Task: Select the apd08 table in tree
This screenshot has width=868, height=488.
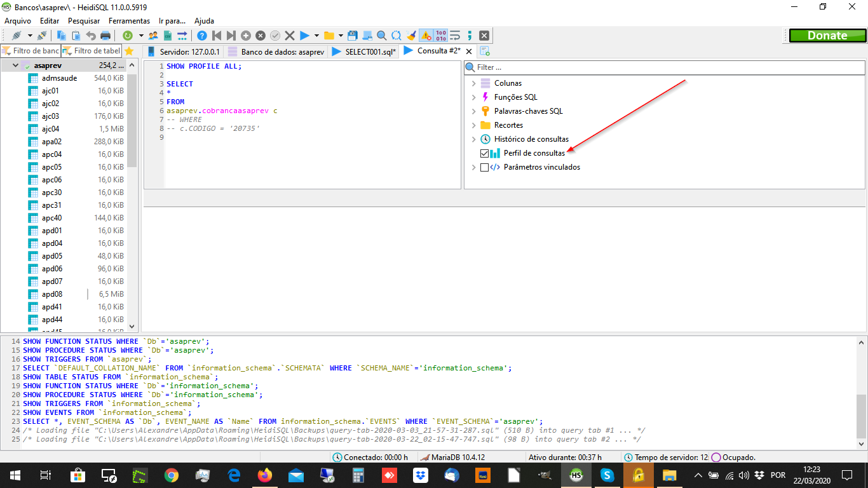Action: [52, 294]
